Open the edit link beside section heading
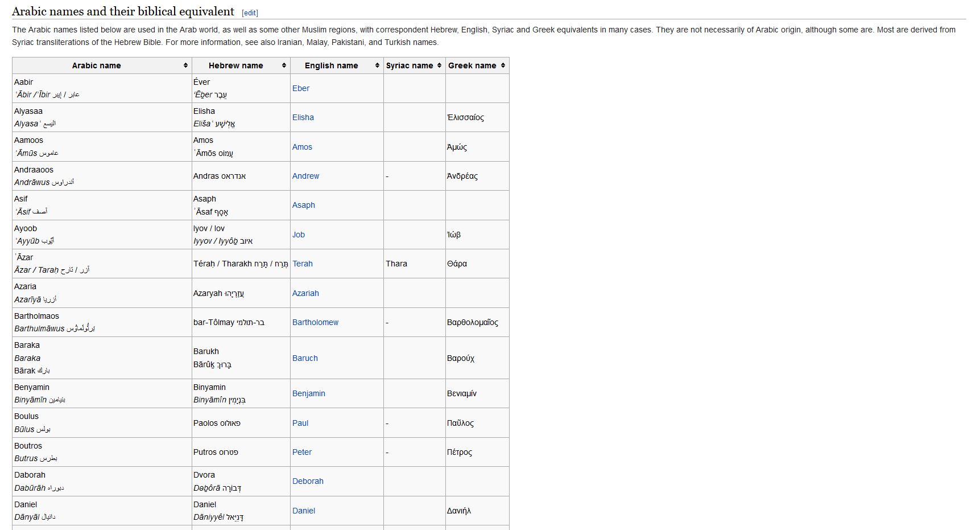 (250, 13)
